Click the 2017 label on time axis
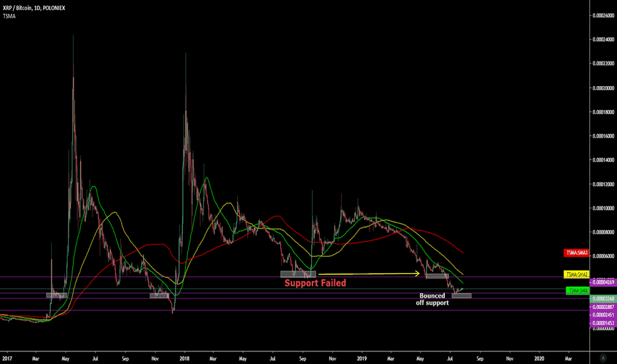 [x=7, y=359]
